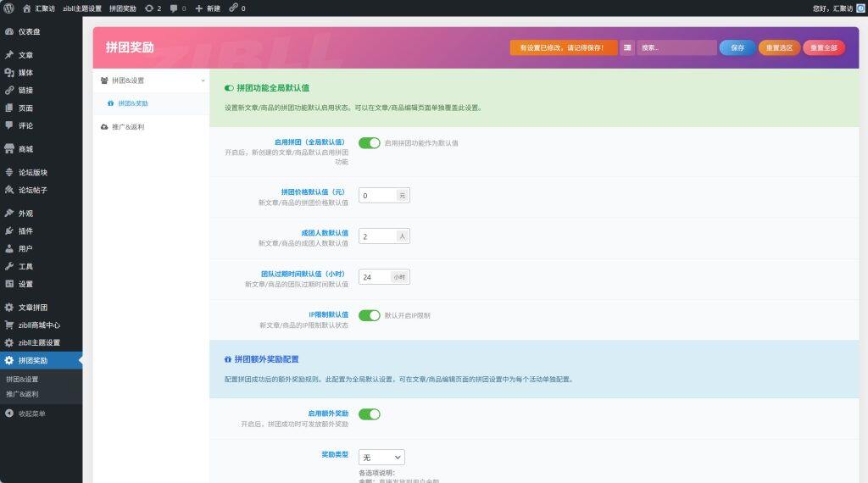Click 新建 in the admin bar
Viewport: 868px width, 483px height.
[x=213, y=8]
